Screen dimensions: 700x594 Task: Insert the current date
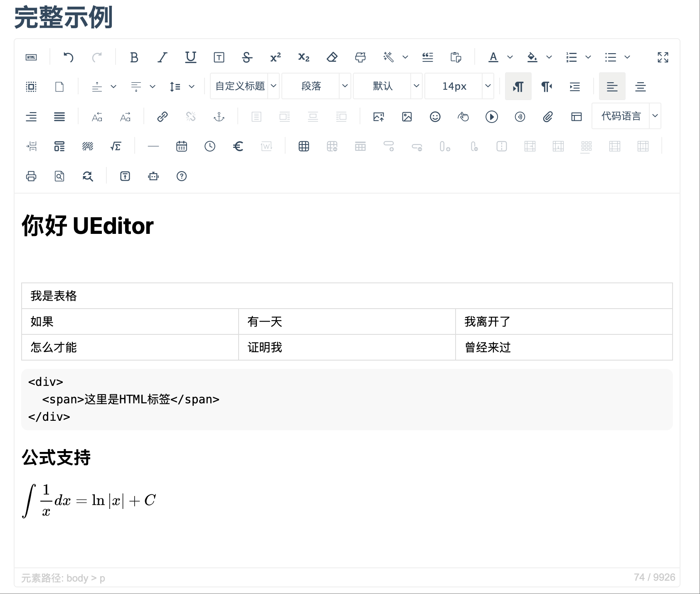coord(182,146)
